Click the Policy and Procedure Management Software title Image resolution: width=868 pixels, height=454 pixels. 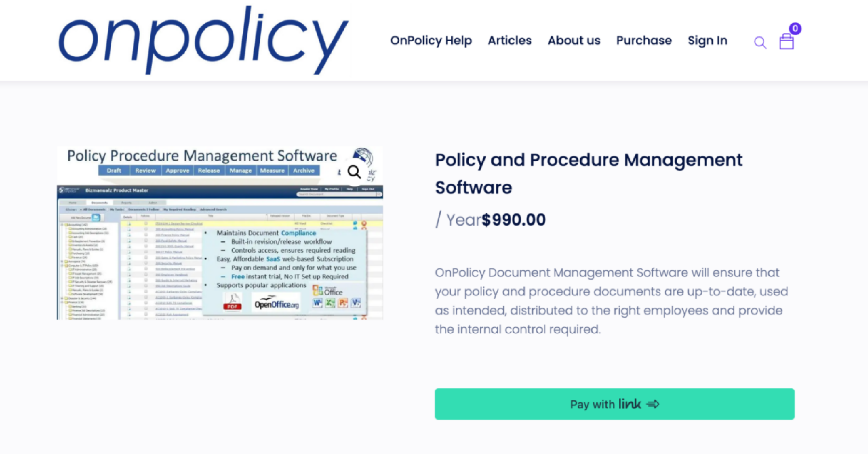[589, 173]
